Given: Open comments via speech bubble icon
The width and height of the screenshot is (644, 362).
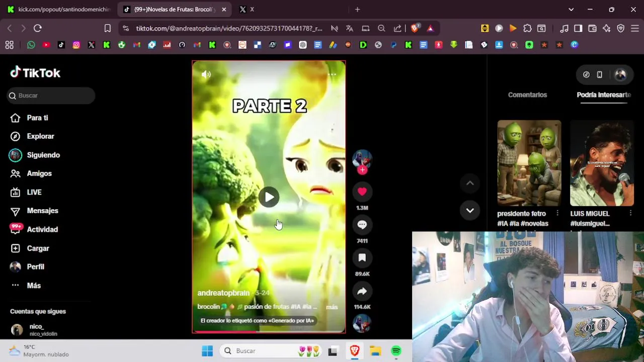Looking at the screenshot, I should click(362, 225).
